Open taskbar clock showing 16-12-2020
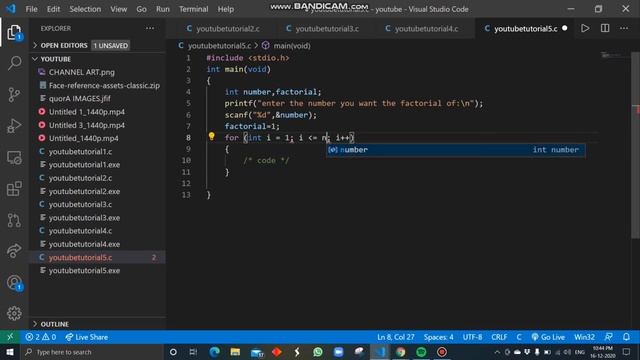This screenshot has height=360, width=640. tap(603, 352)
